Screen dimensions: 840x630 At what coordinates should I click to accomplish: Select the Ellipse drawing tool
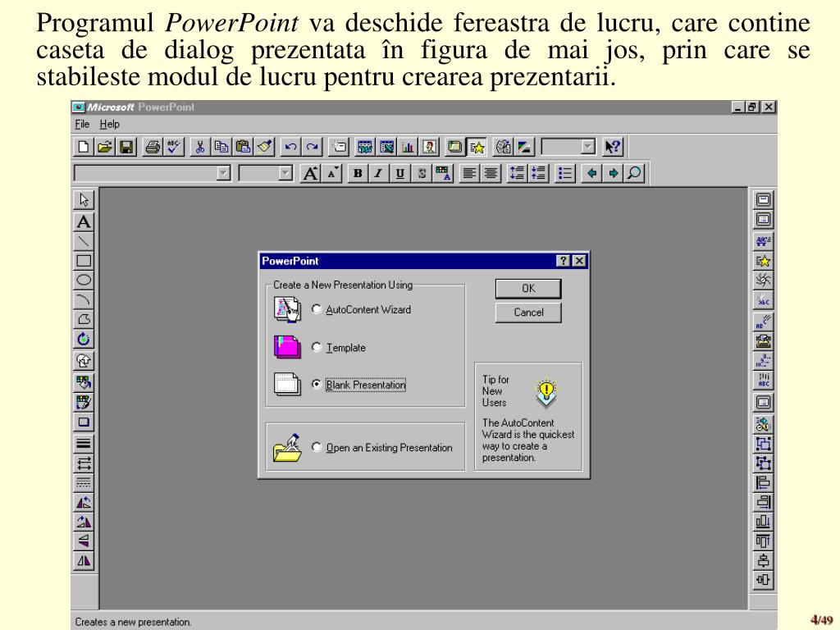click(84, 281)
